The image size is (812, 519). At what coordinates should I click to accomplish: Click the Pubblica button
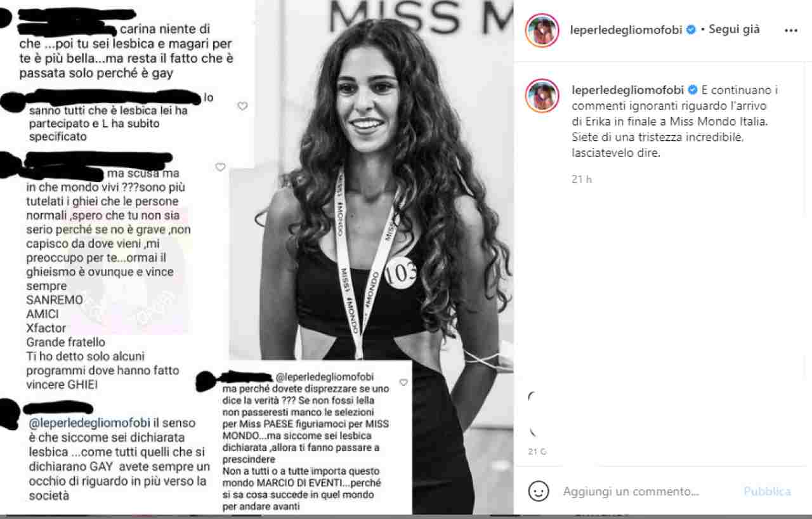pos(767,492)
